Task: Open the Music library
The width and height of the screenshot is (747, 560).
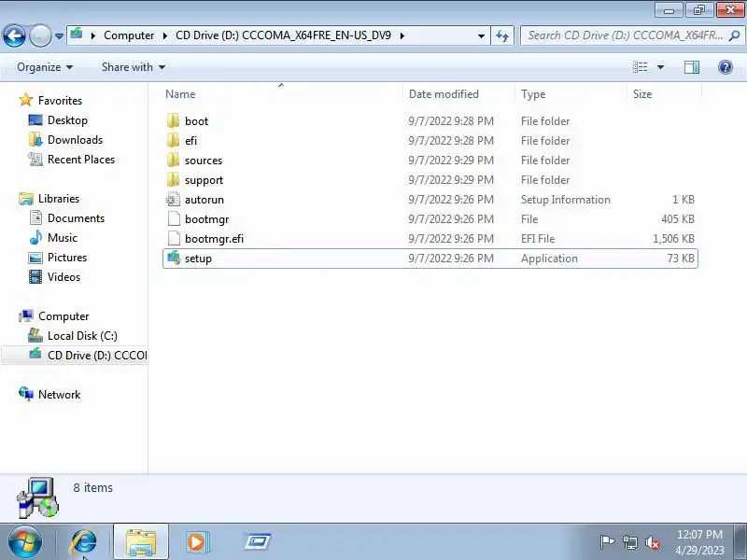Action: [63, 238]
